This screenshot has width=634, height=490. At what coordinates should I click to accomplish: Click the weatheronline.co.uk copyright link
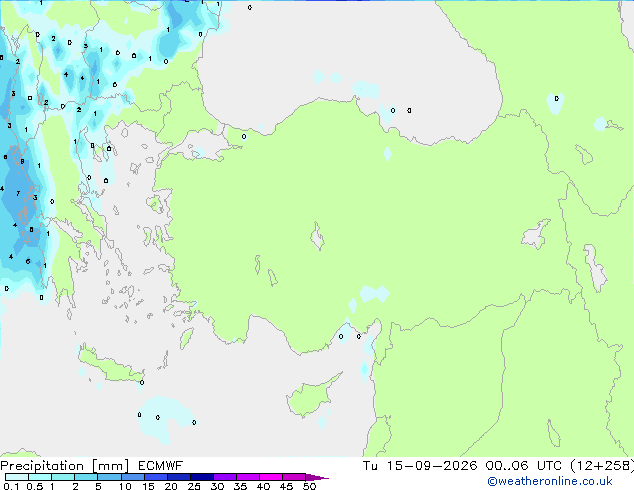point(549,481)
